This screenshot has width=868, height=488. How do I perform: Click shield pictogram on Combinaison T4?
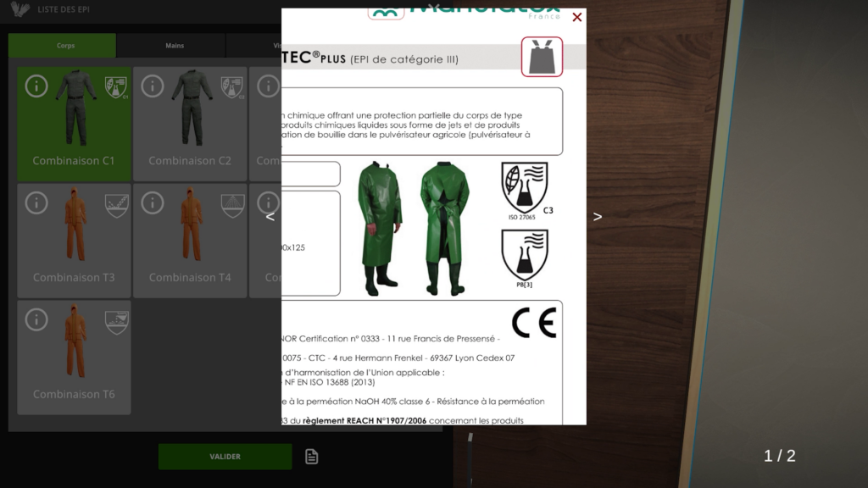(232, 206)
